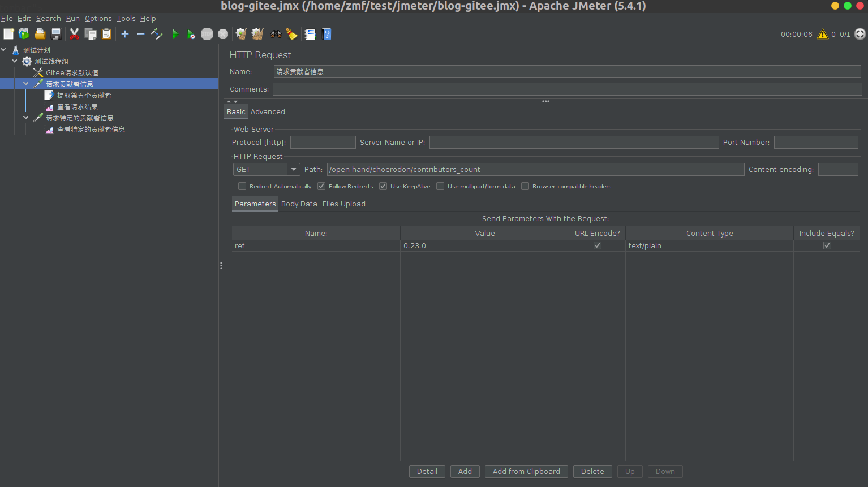Toggle Use KeepAlive checkbox
The image size is (868, 487).
coord(383,186)
